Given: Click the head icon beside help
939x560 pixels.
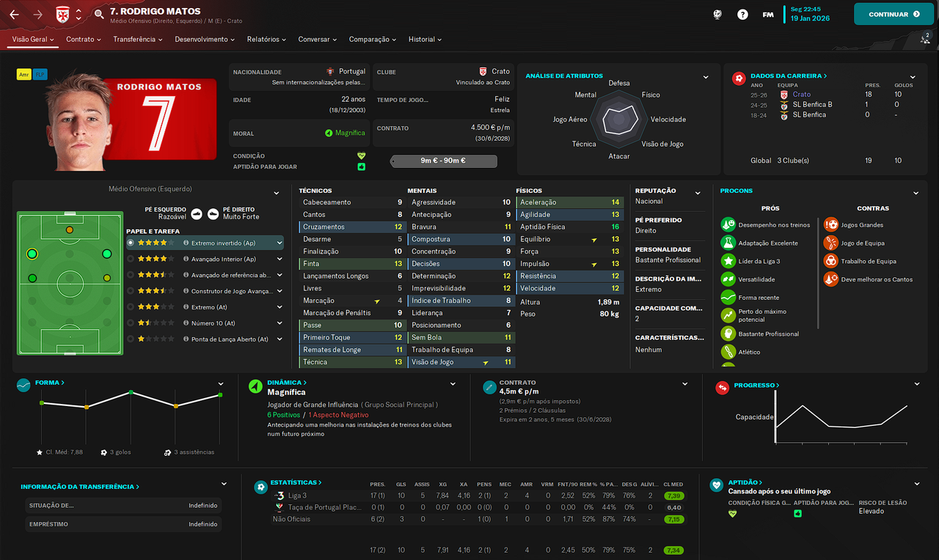Looking at the screenshot, I should pos(717,14).
